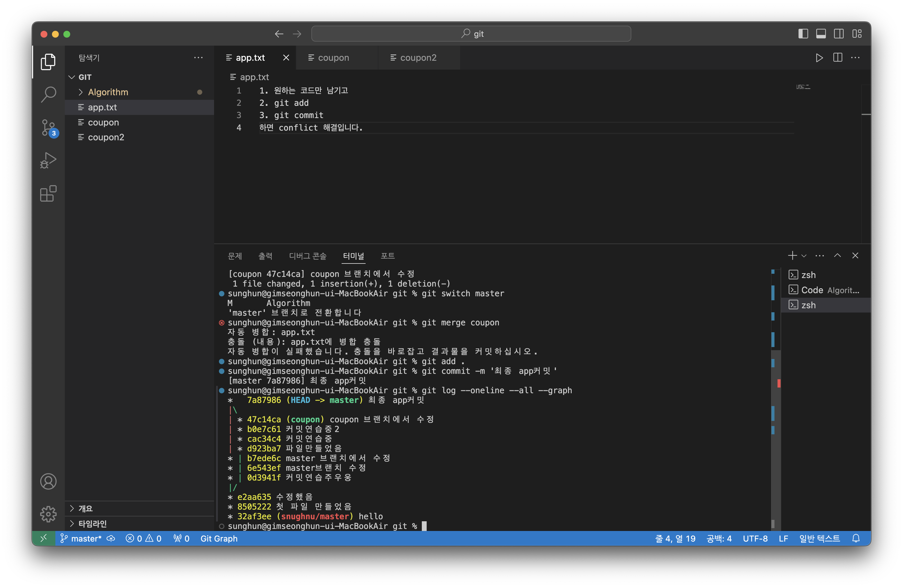Toggle the secondary sidebar visibility
Screen dimensions: 903x588
tap(838, 34)
